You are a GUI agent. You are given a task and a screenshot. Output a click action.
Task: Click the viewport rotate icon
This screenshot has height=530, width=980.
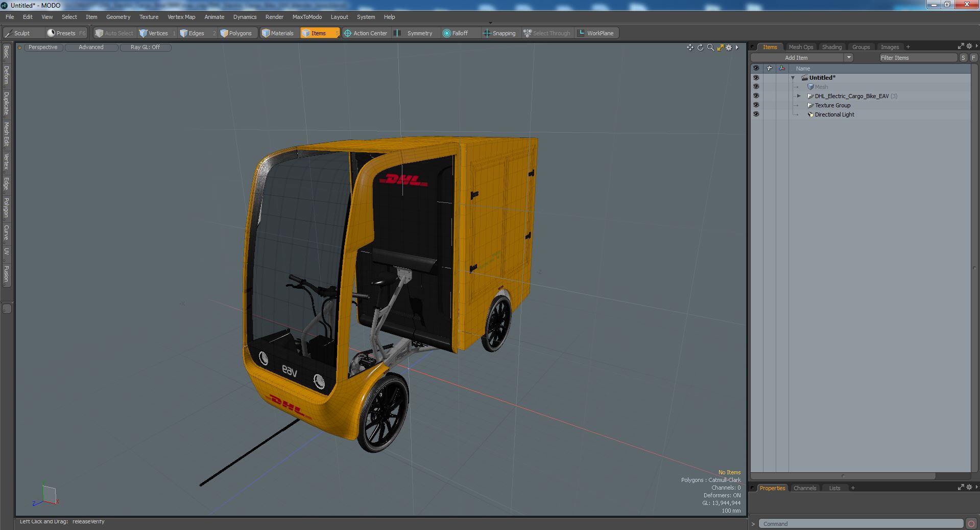(700, 48)
